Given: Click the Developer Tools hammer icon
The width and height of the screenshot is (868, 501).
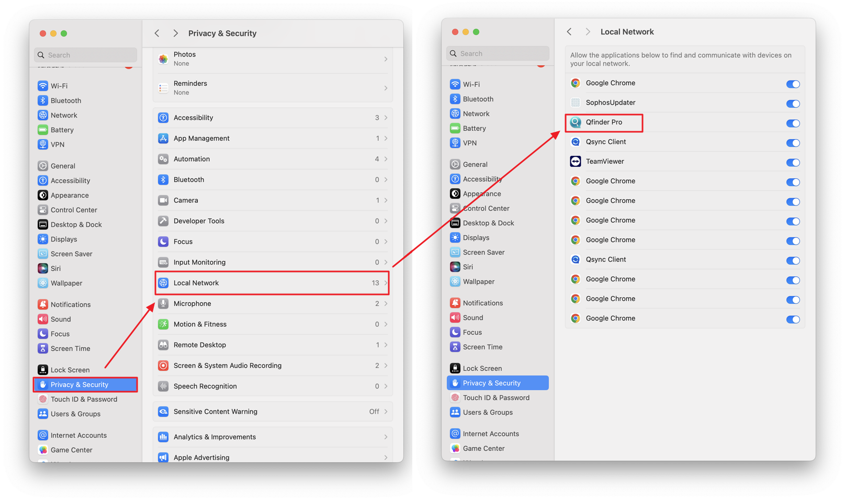Looking at the screenshot, I should [x=163, y=221].
